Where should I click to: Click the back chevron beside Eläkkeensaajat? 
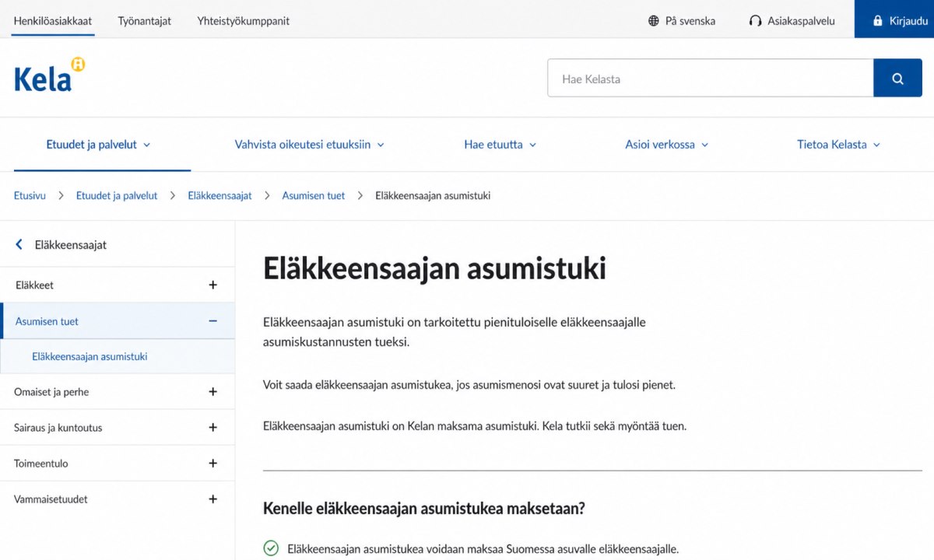19,245
